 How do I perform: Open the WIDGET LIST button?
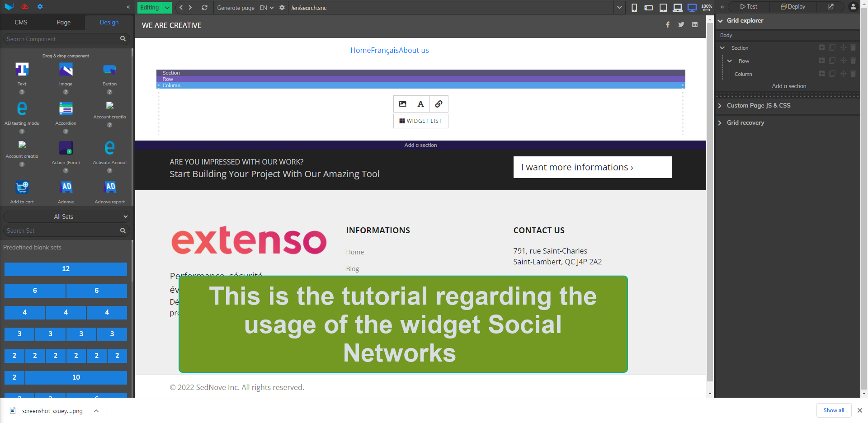pyautogui.click(x=420, y=121)
